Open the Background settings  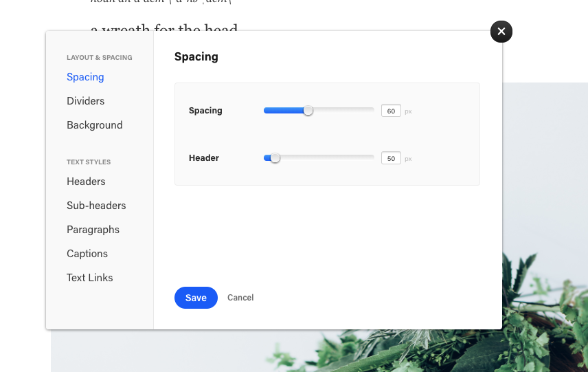pyautogui.click(x=95, y=125)
